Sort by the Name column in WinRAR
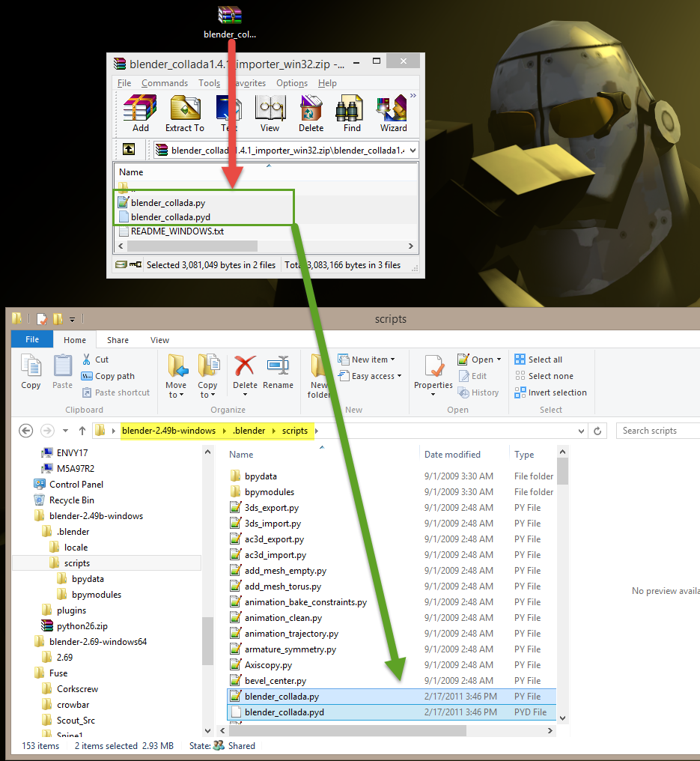Viewport: 700px width, 761px height. click(x=131, y=172)
